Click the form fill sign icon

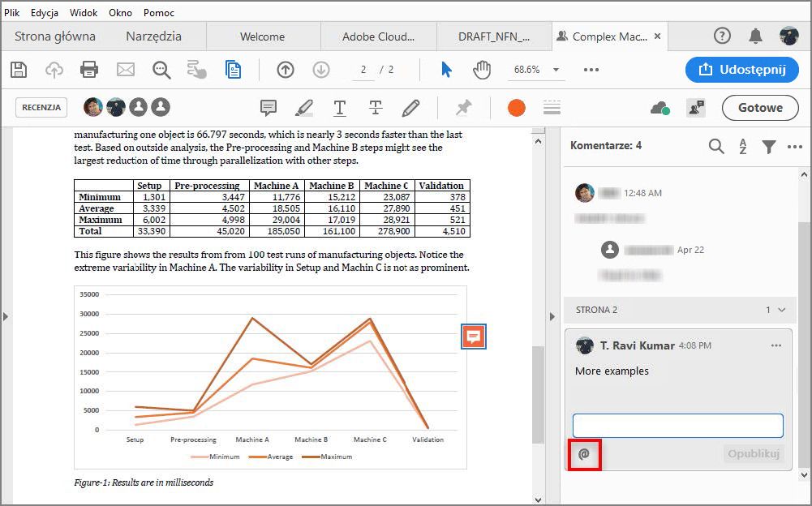[x=197, y=70]
